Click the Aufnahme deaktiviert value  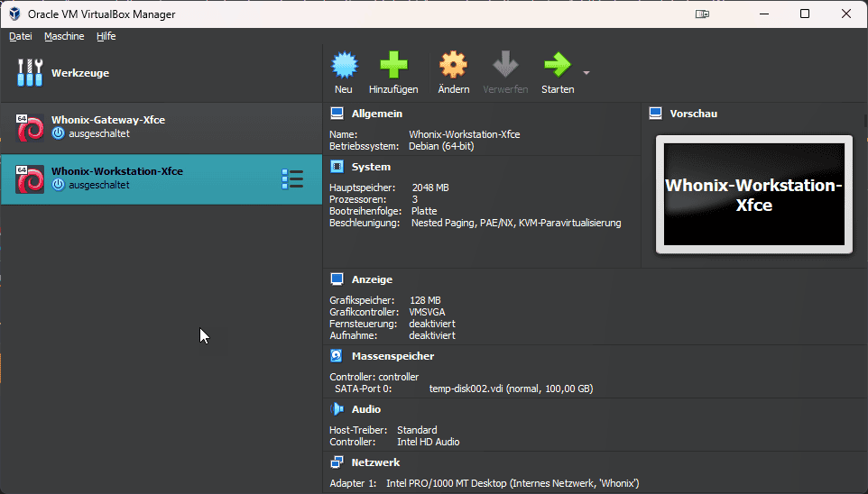tap(432, 335)
